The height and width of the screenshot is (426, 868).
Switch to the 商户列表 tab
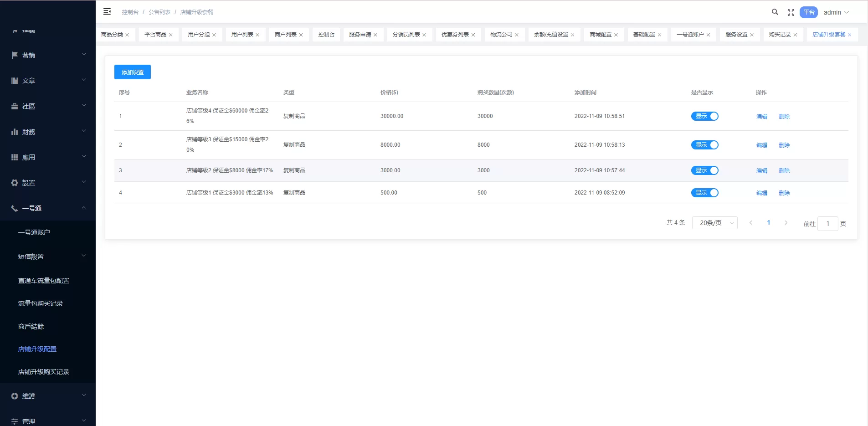tap(285, 34)
